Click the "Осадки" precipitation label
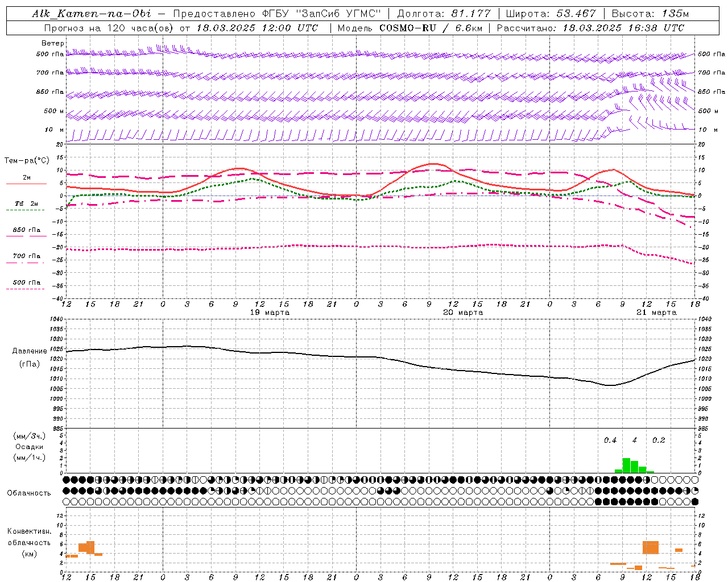 (x=29, y=447)
